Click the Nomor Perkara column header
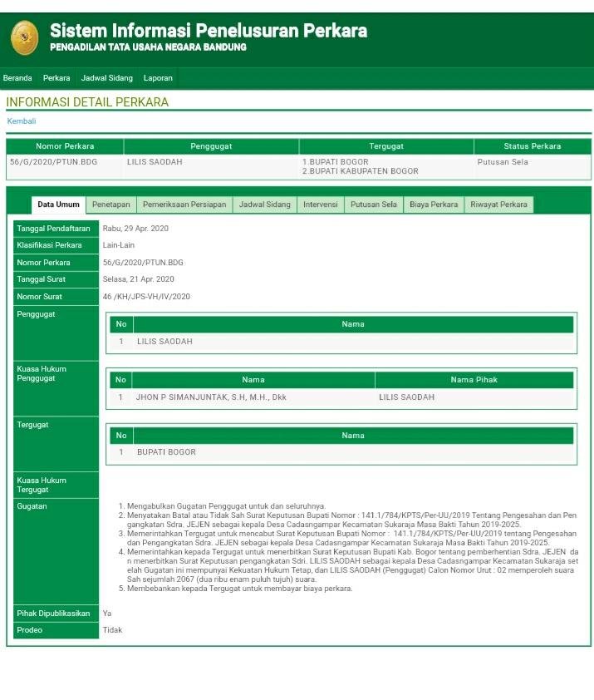The image size is (594, 700). pyautogui.click(x=65, y=146)
